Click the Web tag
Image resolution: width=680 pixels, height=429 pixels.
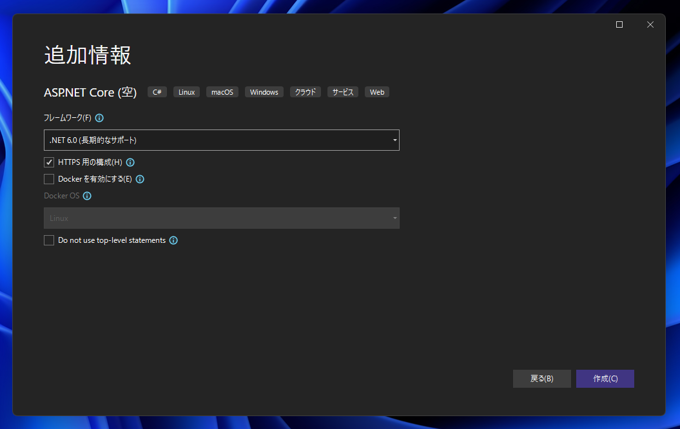[377, 92]
